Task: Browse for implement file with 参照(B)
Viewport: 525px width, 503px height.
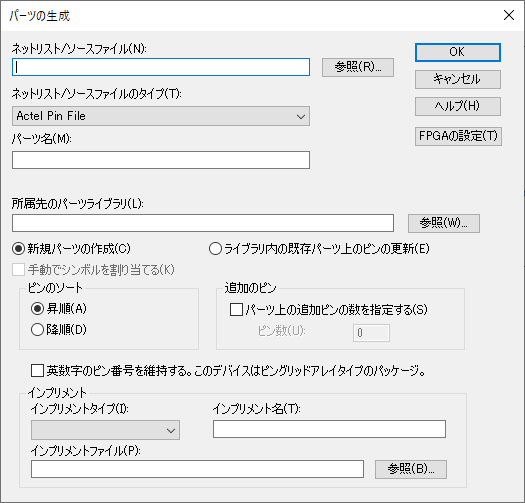Action: coord(411,469)
